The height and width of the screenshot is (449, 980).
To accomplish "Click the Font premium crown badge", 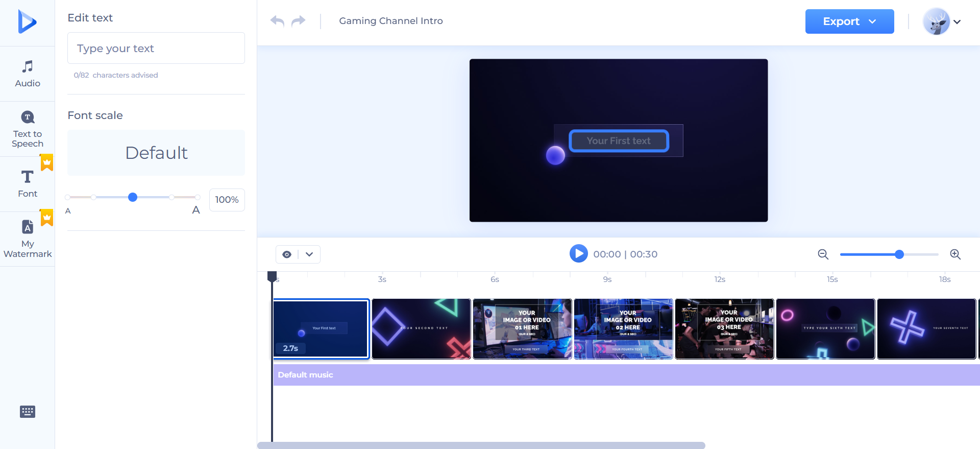I will (x=47, y=162).
